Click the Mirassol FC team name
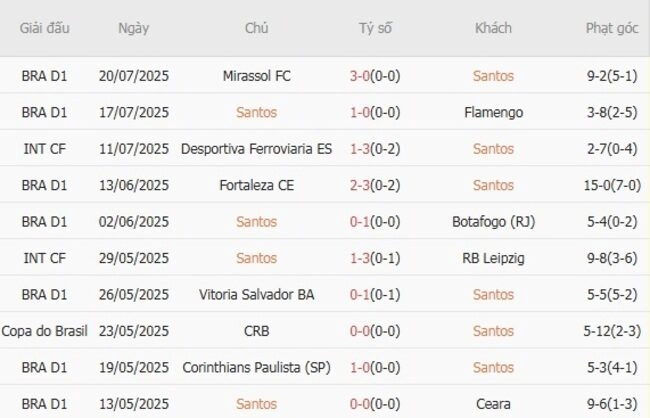 click(x=257, y=76)
